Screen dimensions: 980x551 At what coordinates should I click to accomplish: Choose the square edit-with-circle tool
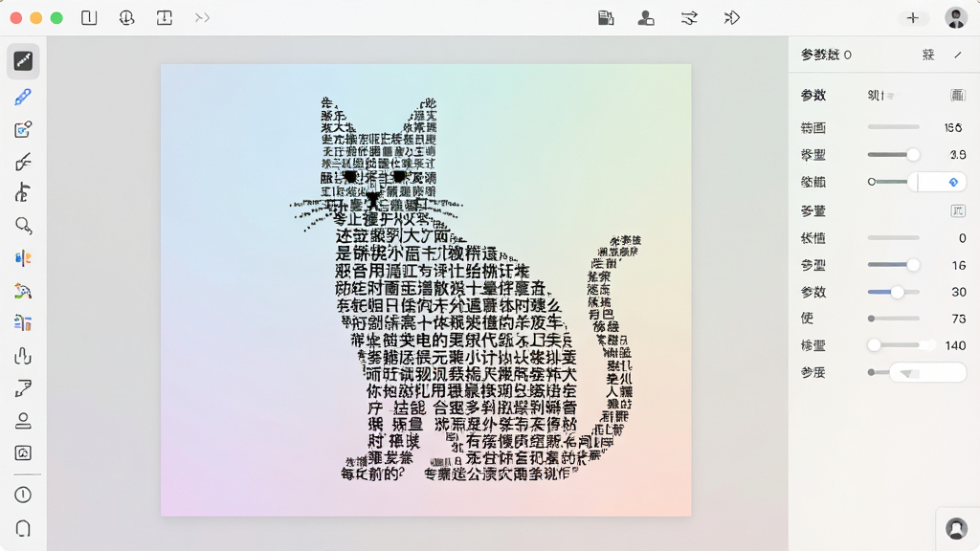23,129
